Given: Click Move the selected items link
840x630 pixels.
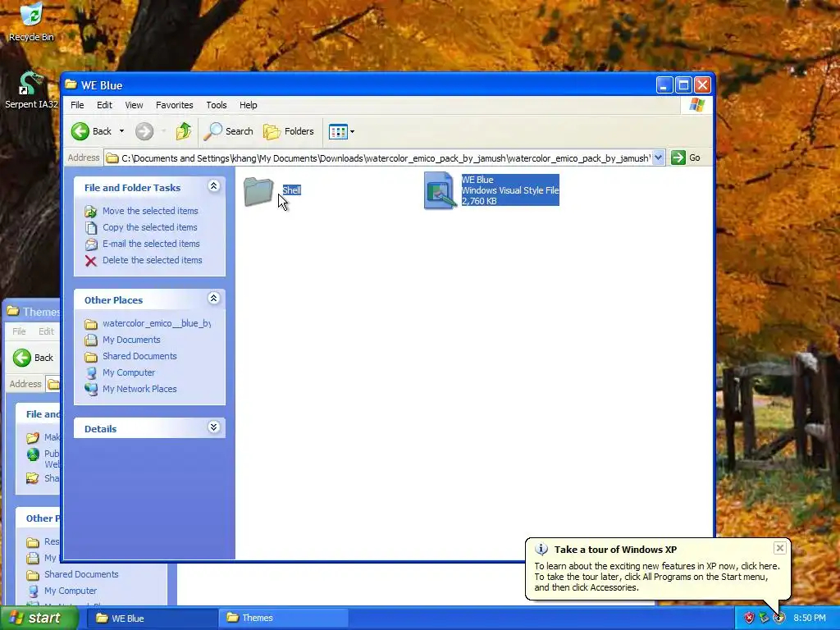Looking at the screenshot, I should [x=150, y=211].
